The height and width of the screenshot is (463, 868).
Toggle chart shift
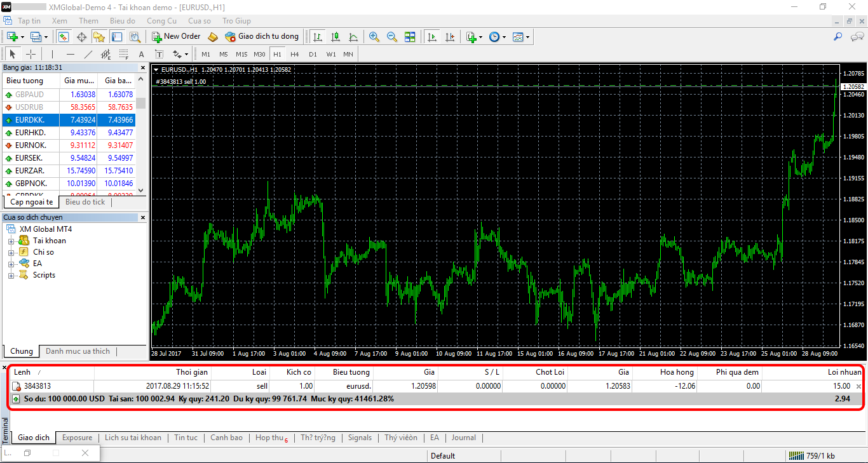click(x=450, y=37)
